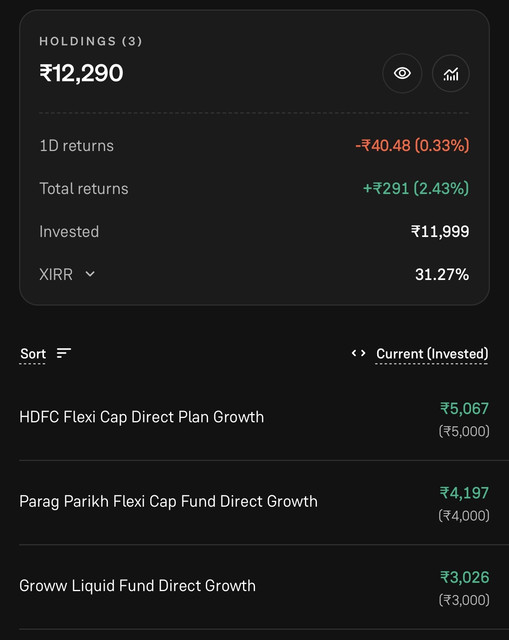Click the ₹3,026 Groww Liquid current value

tap(465, 578)
